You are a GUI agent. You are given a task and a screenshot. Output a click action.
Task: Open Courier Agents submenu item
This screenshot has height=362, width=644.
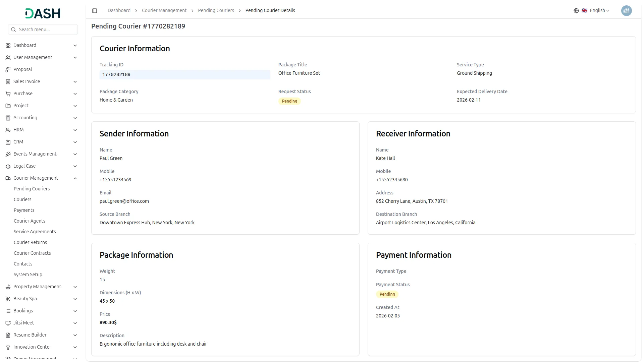click(30, 221)
